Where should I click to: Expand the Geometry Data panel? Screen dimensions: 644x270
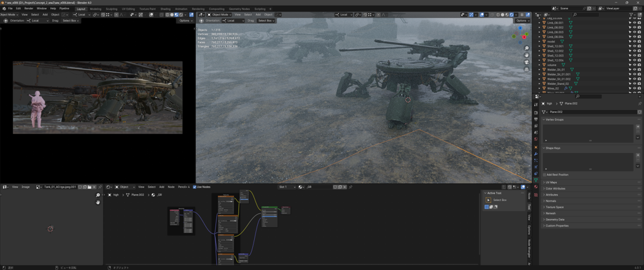click(554, 220)
